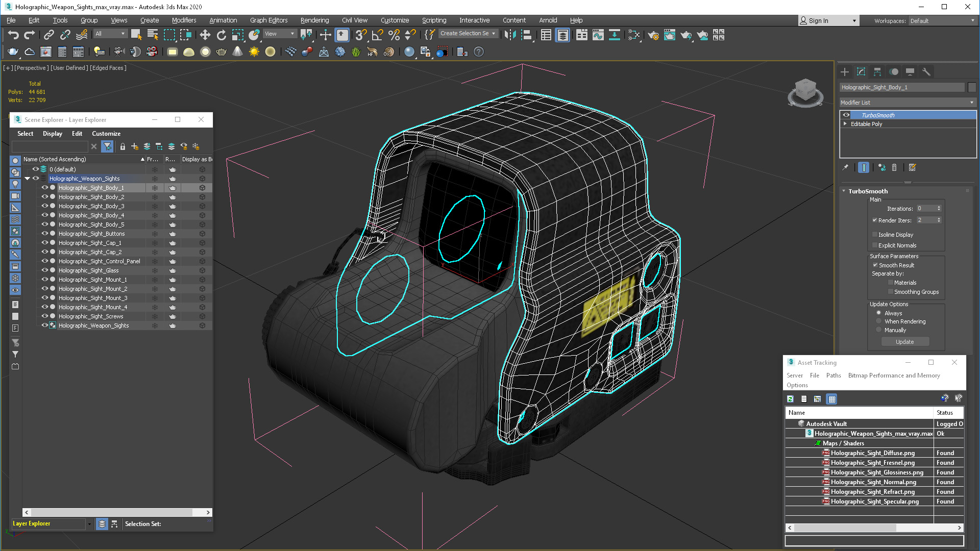Viewport: 980px width, 551px height.
Task: Open the Modifiers menu in menu bar
Action: pyautogui.click(x=182, y=19)
